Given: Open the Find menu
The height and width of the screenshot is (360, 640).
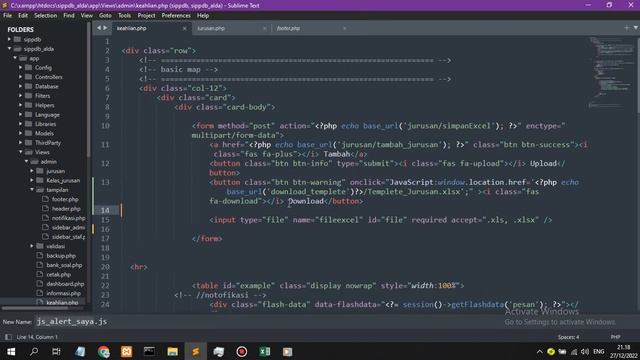Looking at the screenshot, I should [x=69, y=16].
